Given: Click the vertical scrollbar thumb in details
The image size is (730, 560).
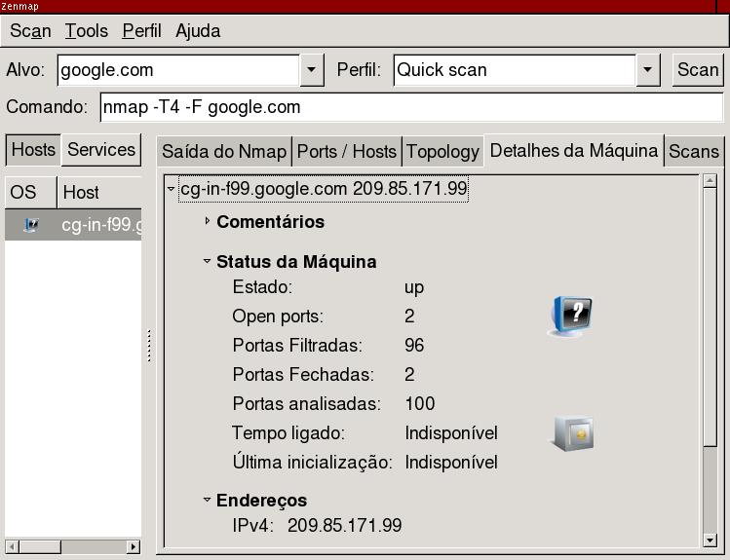Looking at the screenshot, I should coord(710,317).
